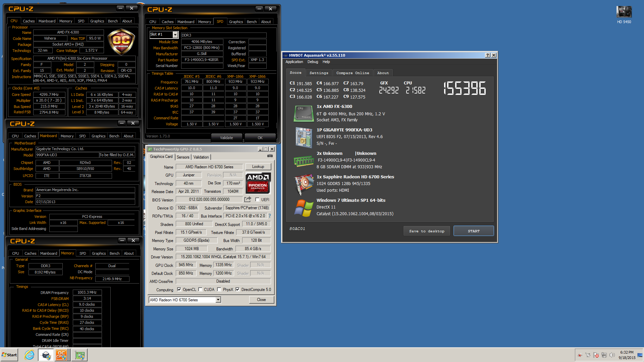Click the jet plane tray icon
This screenshot has height=362, width=644.
tap(588, 355)
